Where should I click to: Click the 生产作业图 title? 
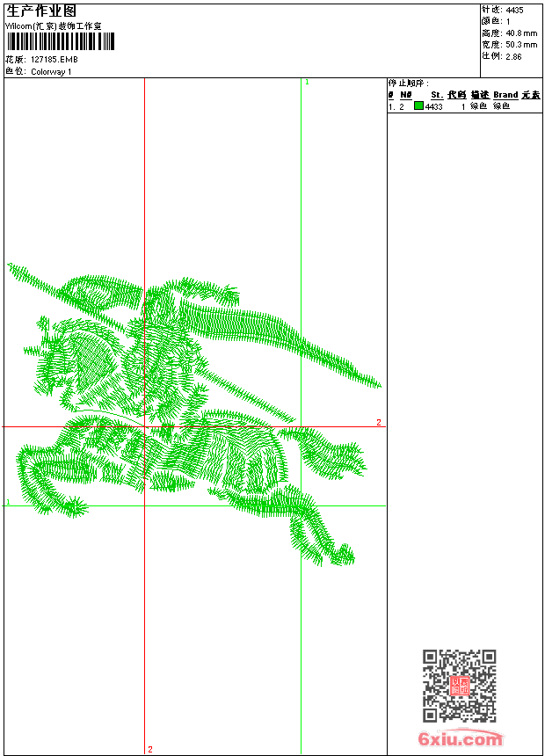41,11
